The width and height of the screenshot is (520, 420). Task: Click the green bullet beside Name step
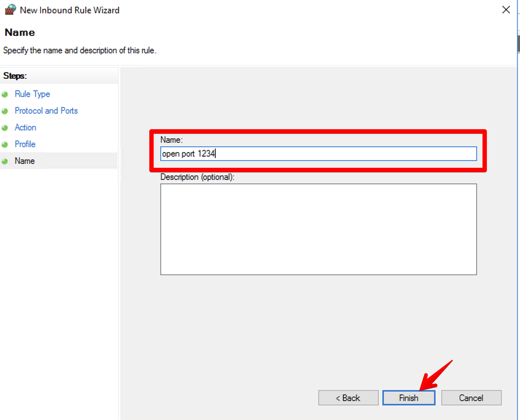tap(5, 161)
